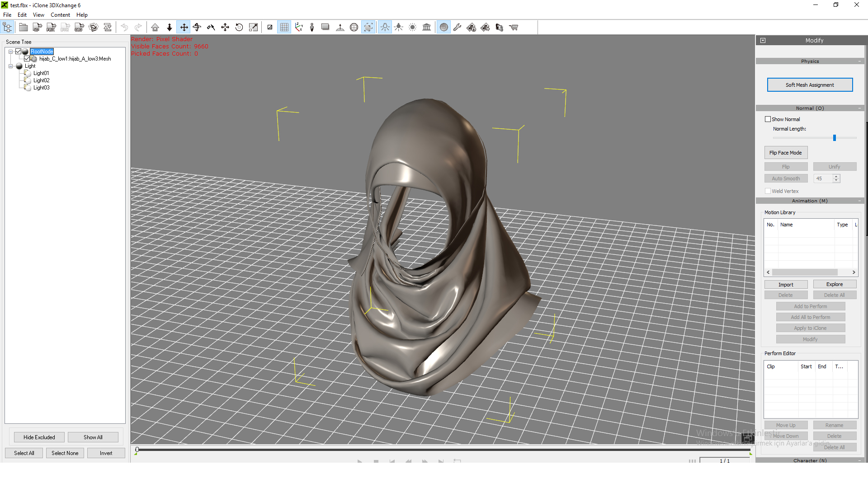Viewport: 868px width, 488px height.
Task: Click the wrench preferences icon
Action: 457,28
